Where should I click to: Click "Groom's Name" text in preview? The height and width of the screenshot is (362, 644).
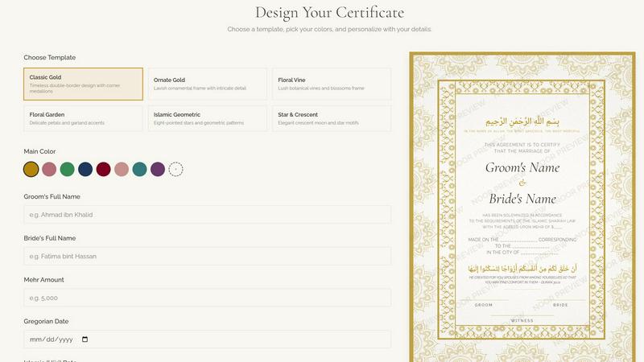click(x=522, y=167)
